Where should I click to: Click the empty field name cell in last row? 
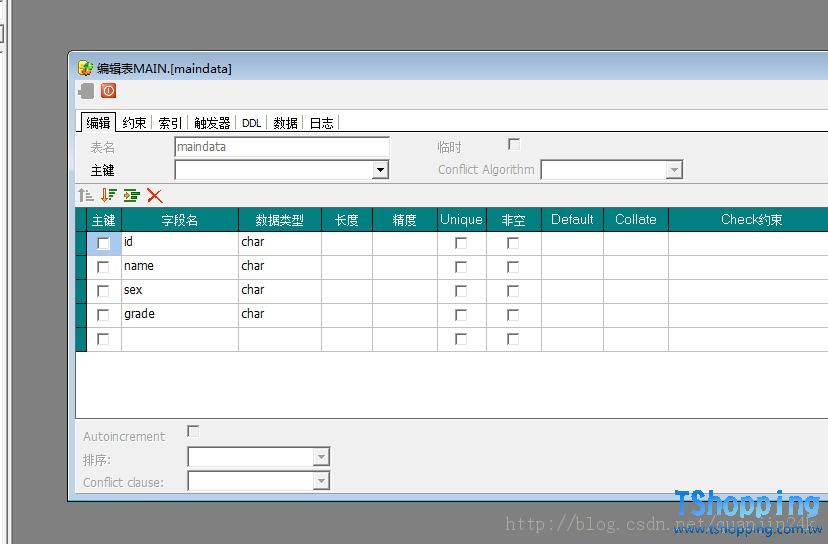pyautogui.click(x=180, y=339)
